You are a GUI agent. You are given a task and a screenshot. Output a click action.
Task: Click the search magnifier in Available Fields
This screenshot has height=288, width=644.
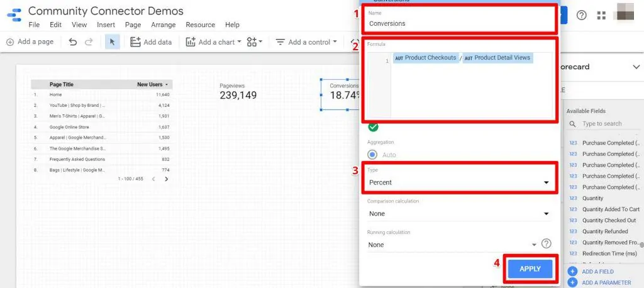tap(572, 124)
